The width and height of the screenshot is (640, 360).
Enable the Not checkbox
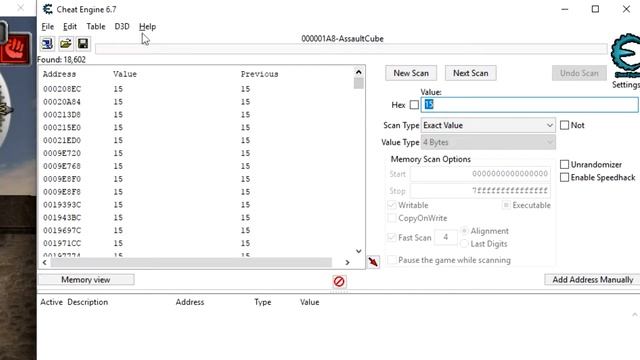coord(564,125)
